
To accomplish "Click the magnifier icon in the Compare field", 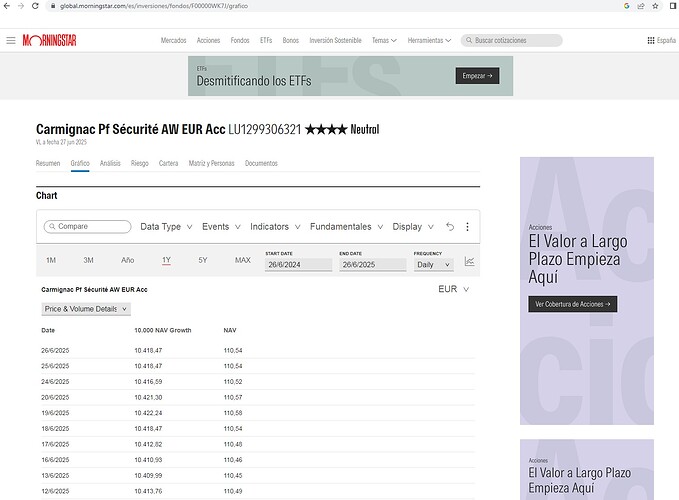I will click(x=52, y=226).
